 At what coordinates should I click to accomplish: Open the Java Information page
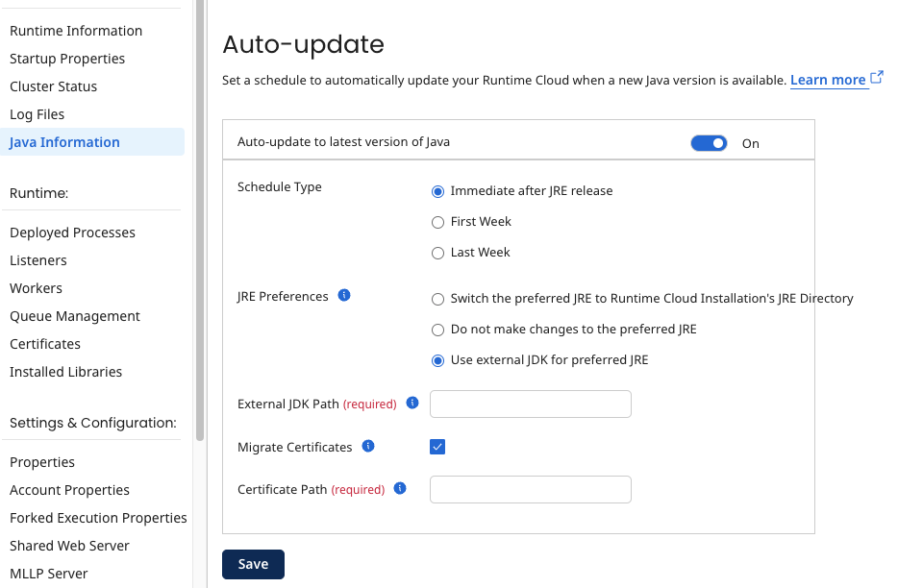[63, 141]
